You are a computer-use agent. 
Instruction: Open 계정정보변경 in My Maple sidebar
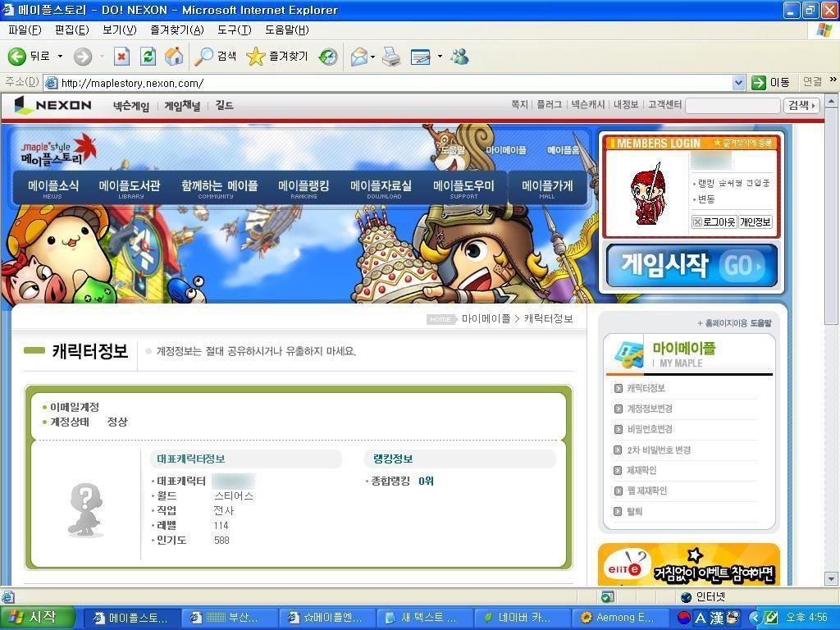pyautogui.click(x=650, y=409)
